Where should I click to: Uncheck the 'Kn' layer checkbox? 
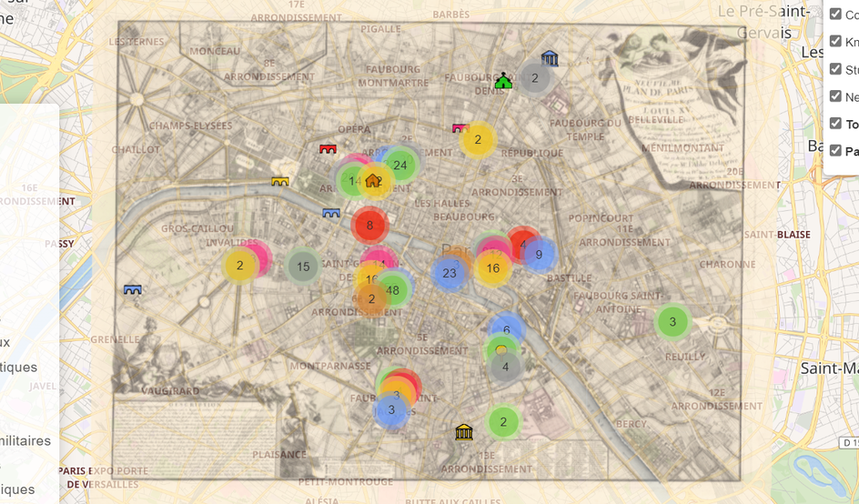click(x=835, y=41)
